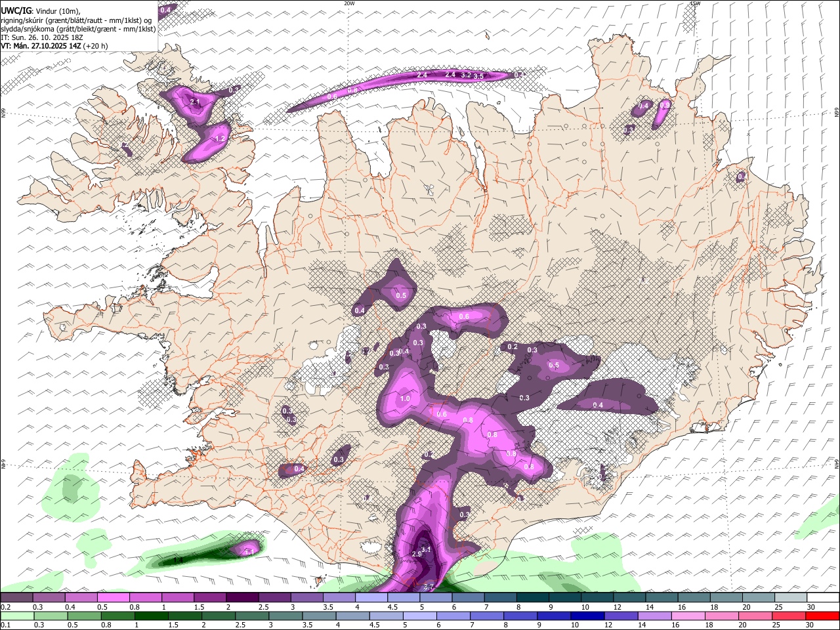Click snow scale swatch between 1 and 1.5
This screenshot has height=630, width=840.
[x=178, y=597]
